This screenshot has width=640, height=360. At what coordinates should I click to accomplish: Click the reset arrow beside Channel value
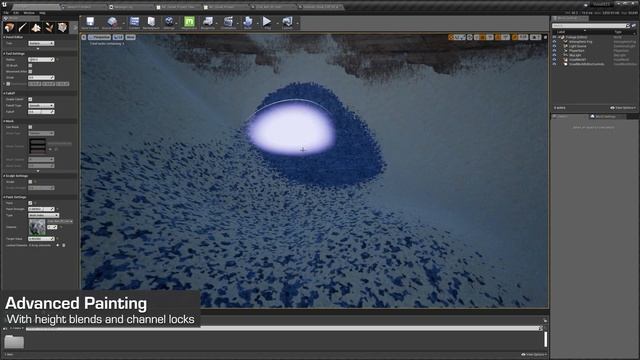(61, 227)
